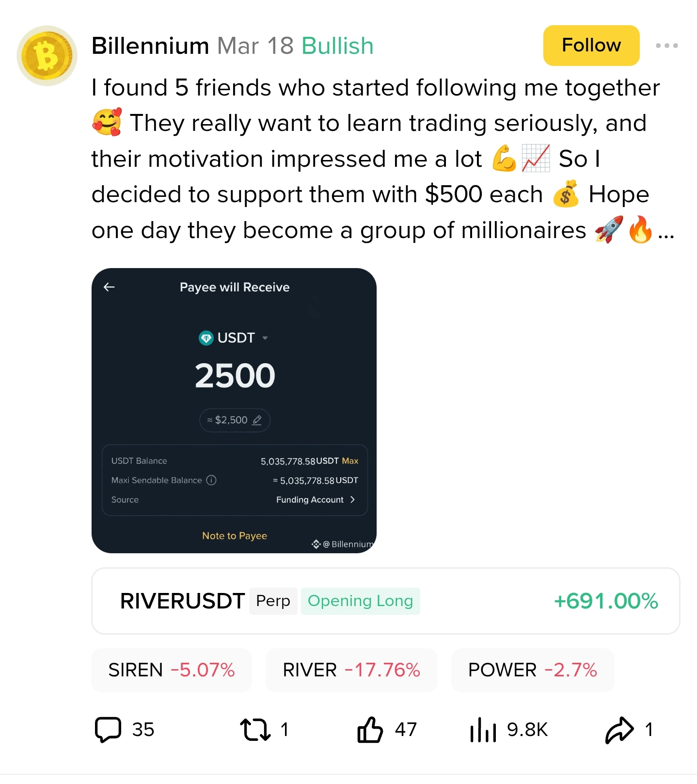Tap the share arrow icon
This screenshot has height=784, width=697.
(x=619, y=729)
